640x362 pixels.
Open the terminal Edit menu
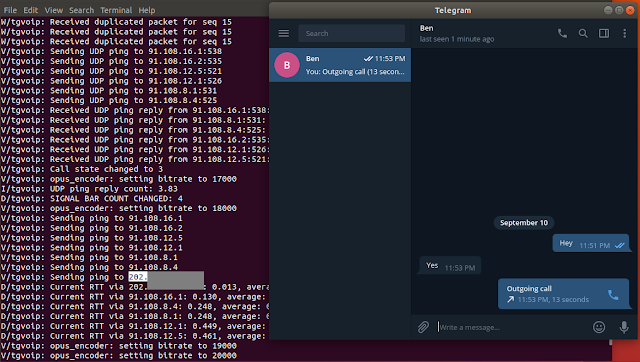(x=31, y=10)
